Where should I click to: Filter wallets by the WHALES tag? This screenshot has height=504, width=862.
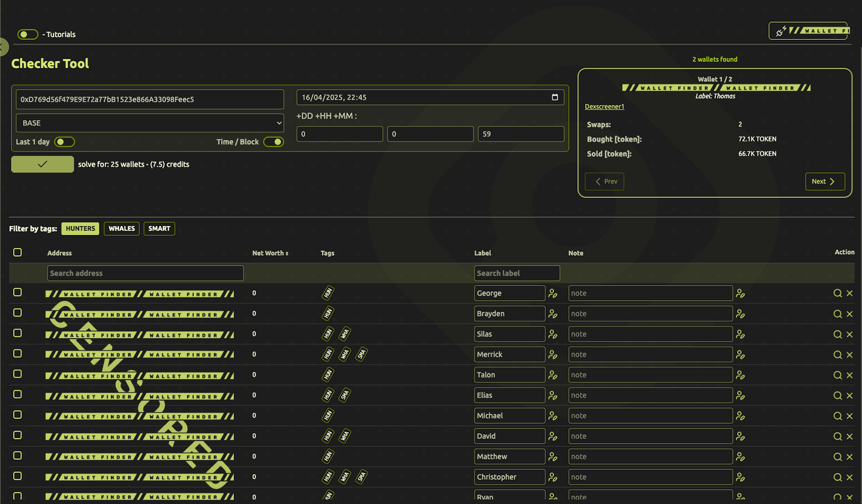pos(121,229)
